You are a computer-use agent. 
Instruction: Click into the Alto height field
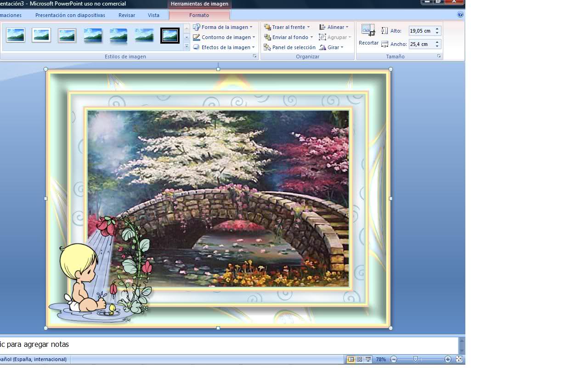pyautogui.click(x=421, y=31)
